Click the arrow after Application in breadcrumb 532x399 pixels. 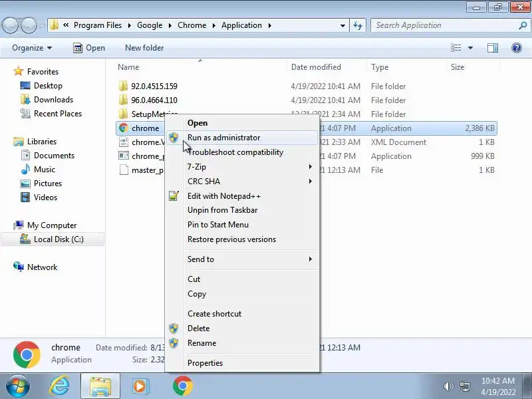[x=270, y=25]
